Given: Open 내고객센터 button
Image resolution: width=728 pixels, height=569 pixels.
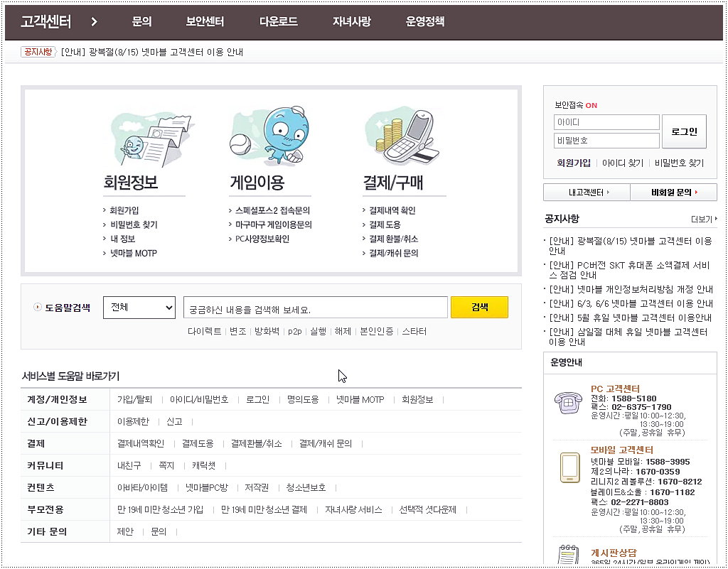Looking at the screenshot, I should pyautogui.click(x=587, y=192).
